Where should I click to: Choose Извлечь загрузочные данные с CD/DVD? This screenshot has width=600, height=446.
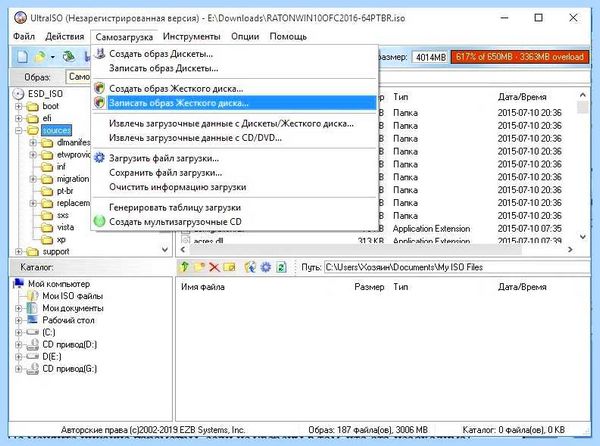(x=235, y=137)
